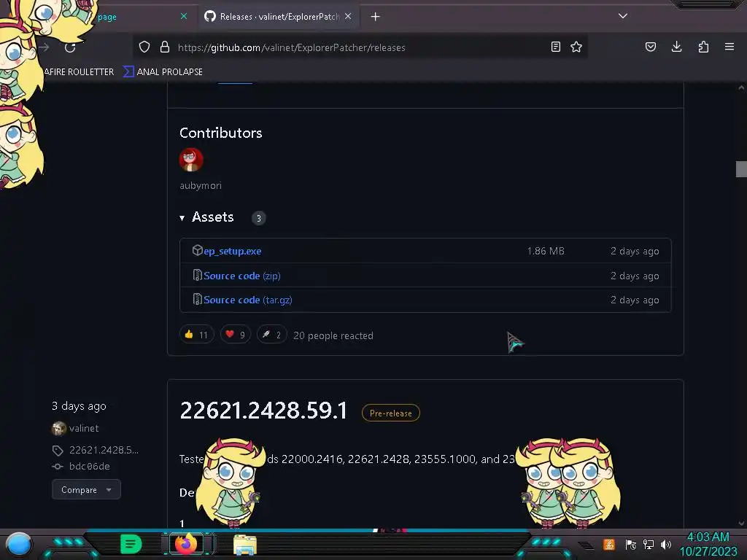
Task: Click the page vertical scrollbar thumb
Action: point(741,169)
